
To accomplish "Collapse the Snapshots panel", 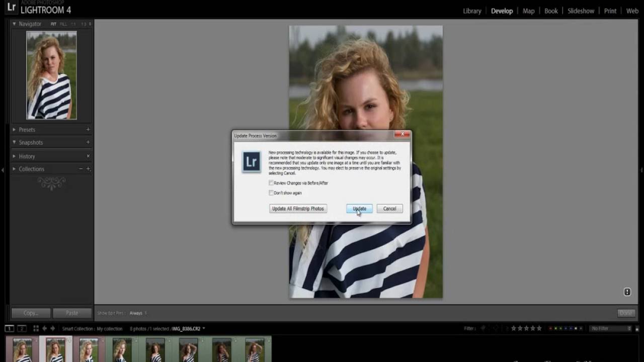I will pyautogui.click(x=14, y=143).
